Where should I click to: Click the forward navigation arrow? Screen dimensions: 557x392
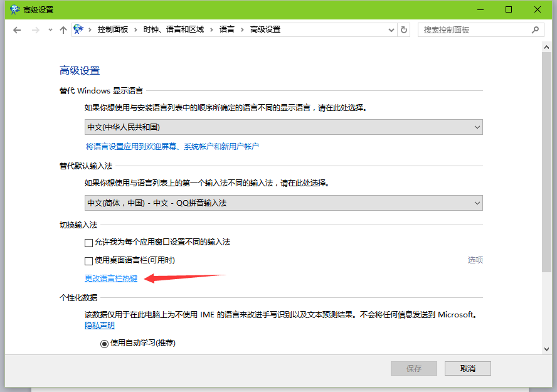[35, 30]
